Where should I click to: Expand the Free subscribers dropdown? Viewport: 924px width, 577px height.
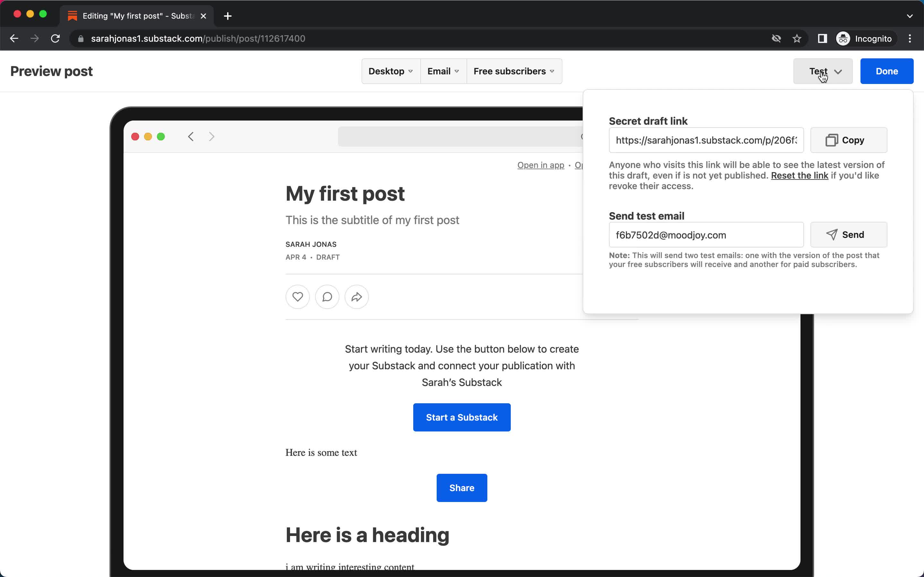point(515,71)
